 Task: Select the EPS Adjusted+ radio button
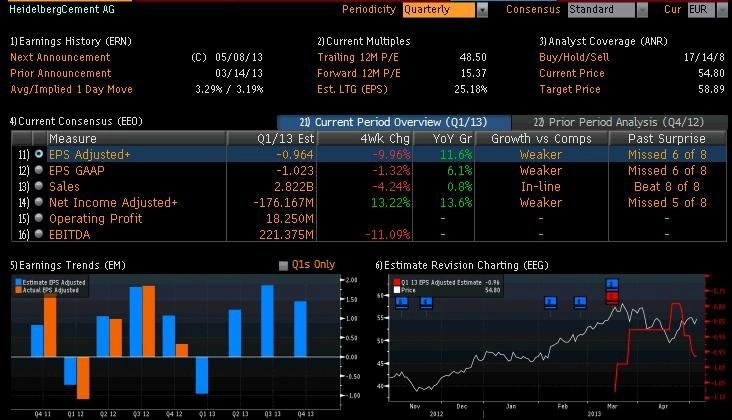pyautogui.click(x=39, y=154)
